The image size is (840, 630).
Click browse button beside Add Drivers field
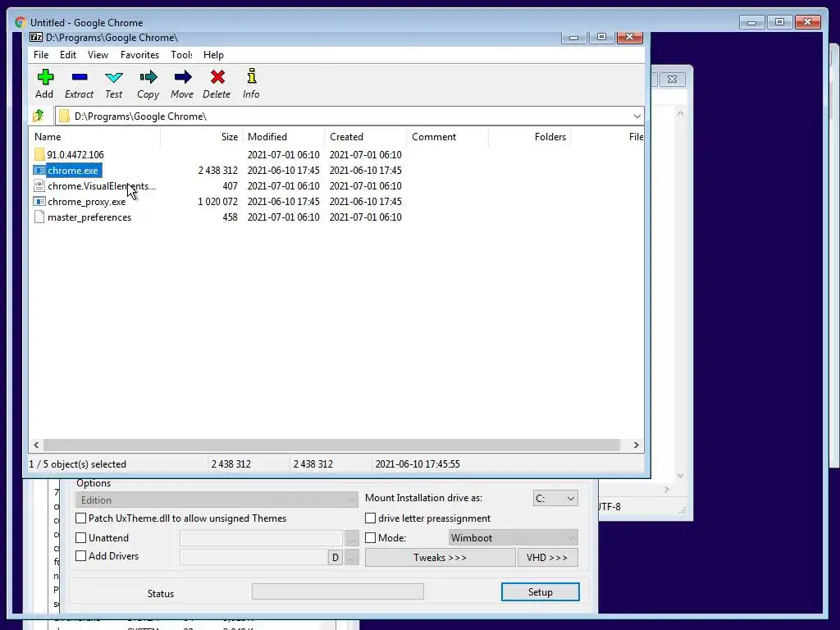click(351, 558)
